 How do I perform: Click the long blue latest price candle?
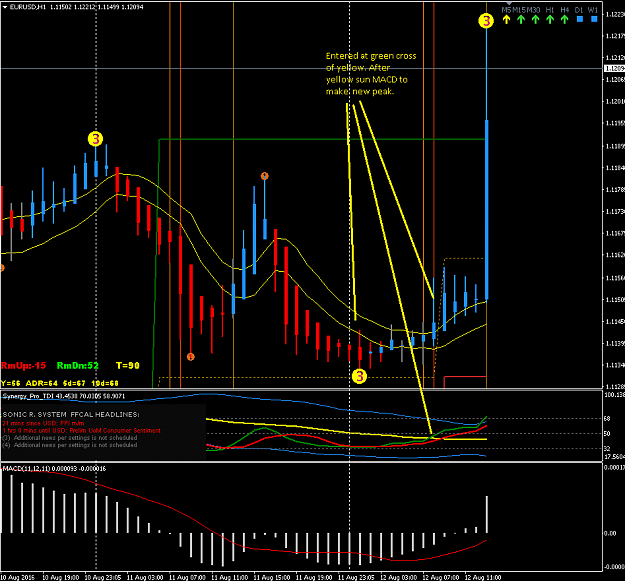click(x=486, y=210)
